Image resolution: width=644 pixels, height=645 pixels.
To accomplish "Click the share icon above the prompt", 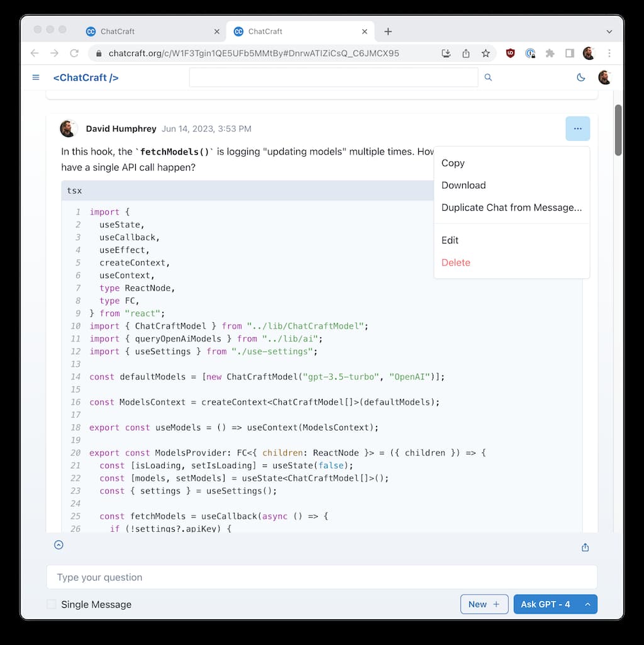I will (x=585, y=547).
